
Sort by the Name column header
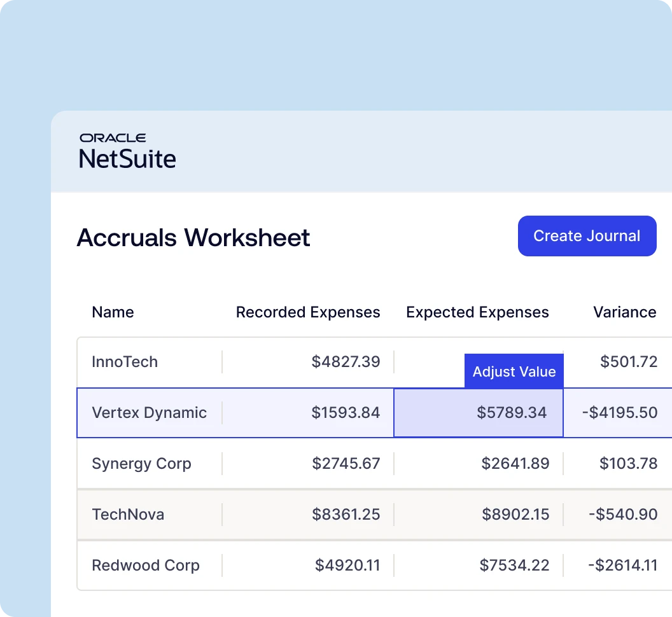point(113,312)
